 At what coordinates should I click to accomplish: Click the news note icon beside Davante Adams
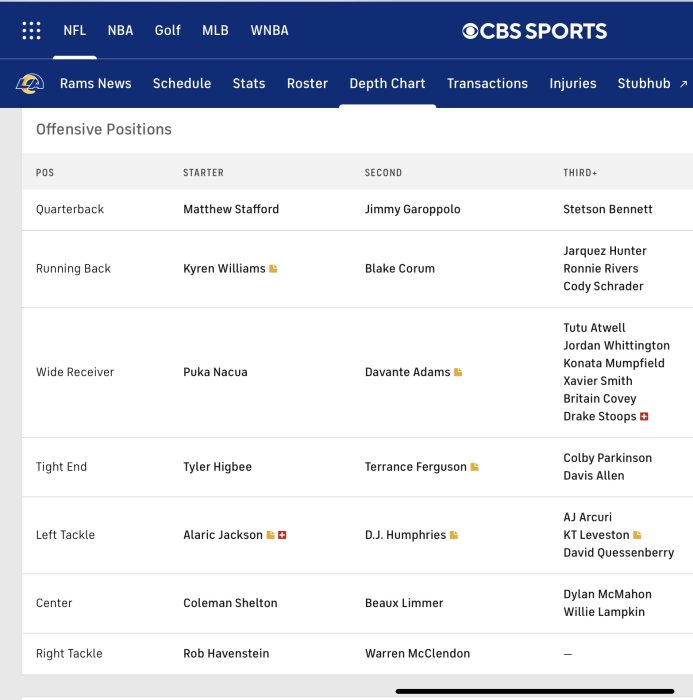pos(458,372)
